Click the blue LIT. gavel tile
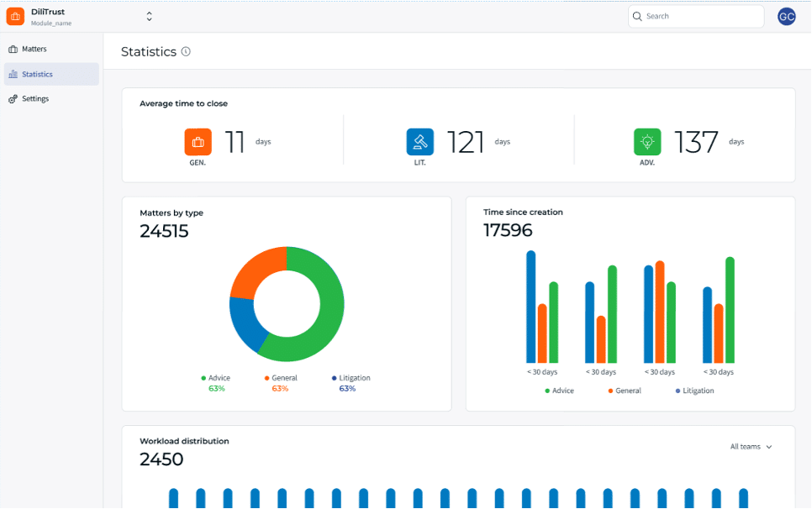 tap(420, 142)
